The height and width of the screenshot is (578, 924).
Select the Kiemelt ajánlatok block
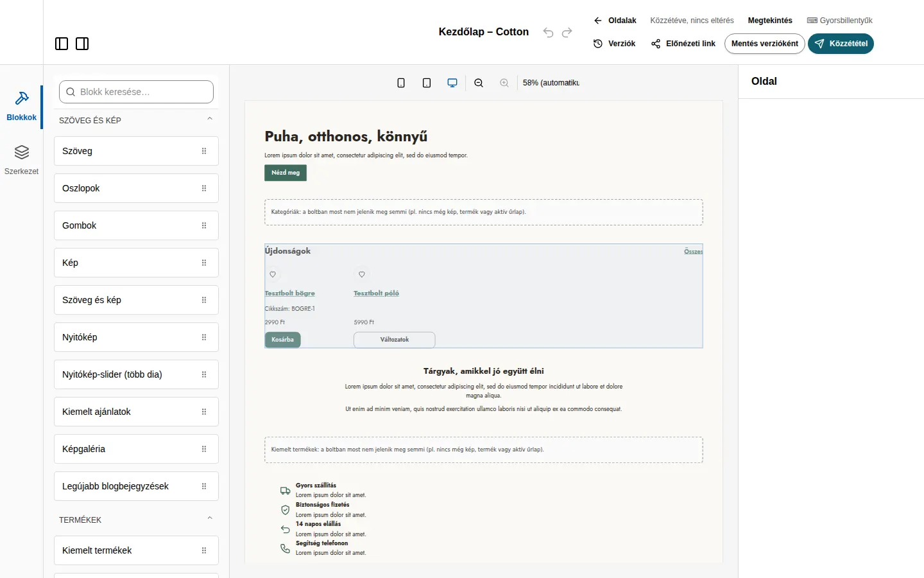[x=136, y=412]
